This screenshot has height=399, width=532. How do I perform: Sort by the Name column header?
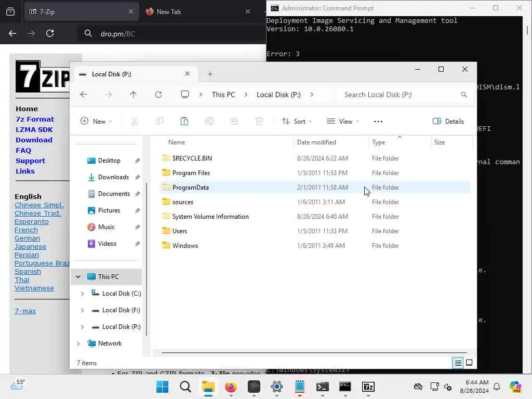[x=177, y=142]
